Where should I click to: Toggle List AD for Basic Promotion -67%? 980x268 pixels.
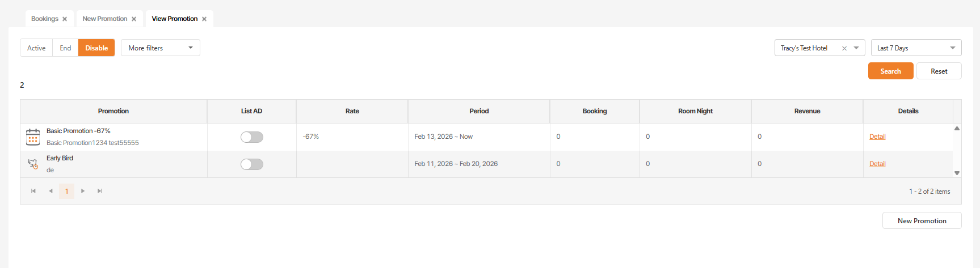point(251,137)
